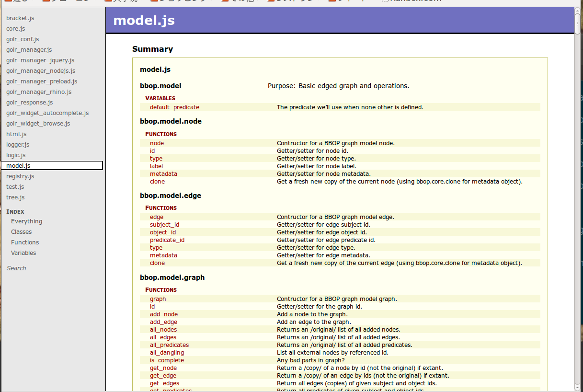Click the model.js link in the Summary box
The height and width of the screenshot is (392, 583).
155,70
